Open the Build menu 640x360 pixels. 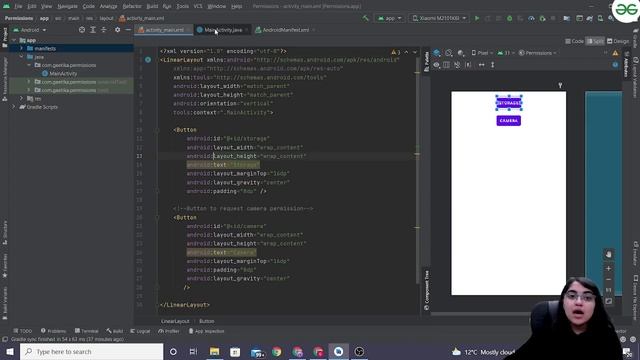coord(152,6)
